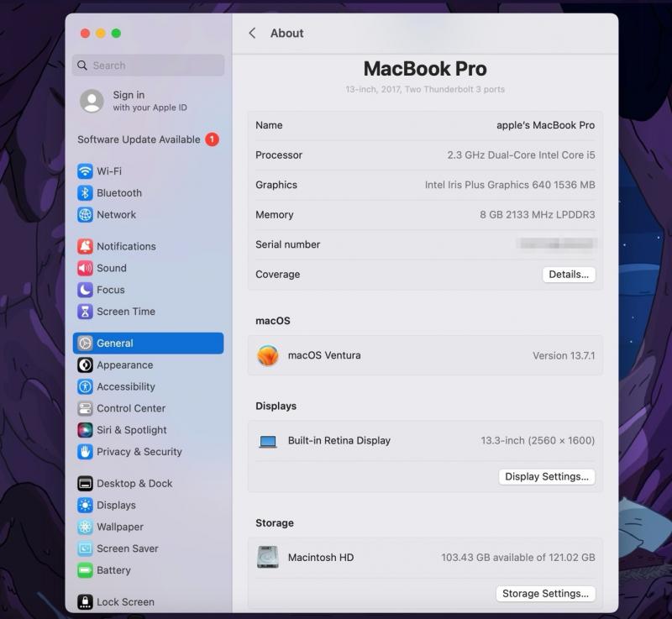
Task: Open Storage Settings button
Action: pos(545,594)
